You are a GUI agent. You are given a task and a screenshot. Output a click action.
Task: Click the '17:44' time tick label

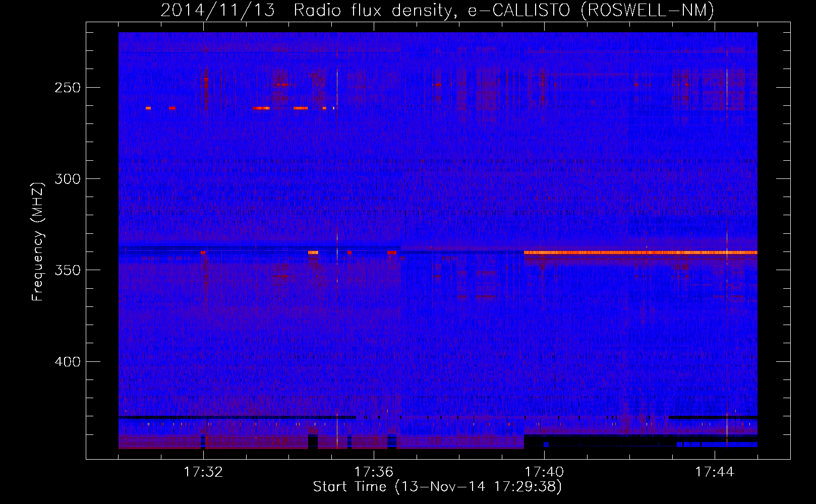pos(715,472)
